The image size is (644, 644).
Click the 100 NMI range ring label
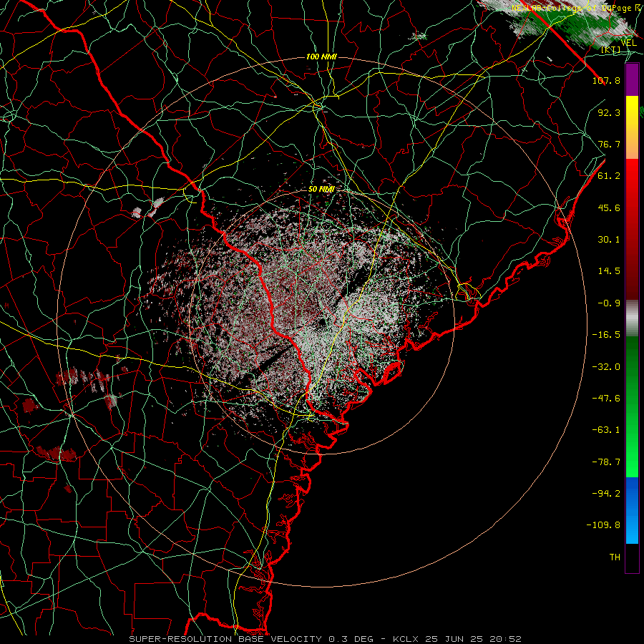(x=321, y=57)
